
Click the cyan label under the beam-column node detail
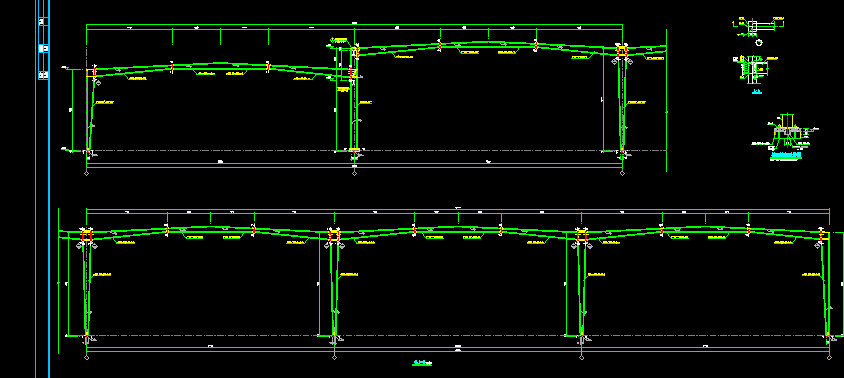756,92
